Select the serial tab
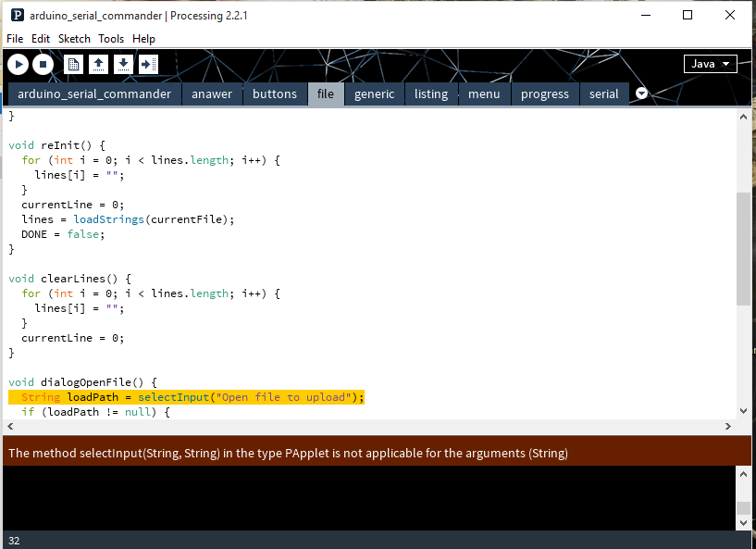Screen dimensions: 756x549 (603, 94)
